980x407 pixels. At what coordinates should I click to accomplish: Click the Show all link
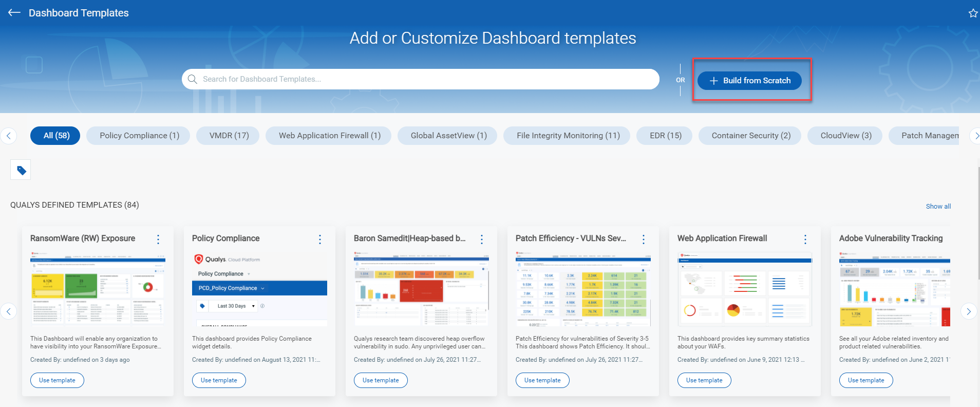(x=938, y=206)
